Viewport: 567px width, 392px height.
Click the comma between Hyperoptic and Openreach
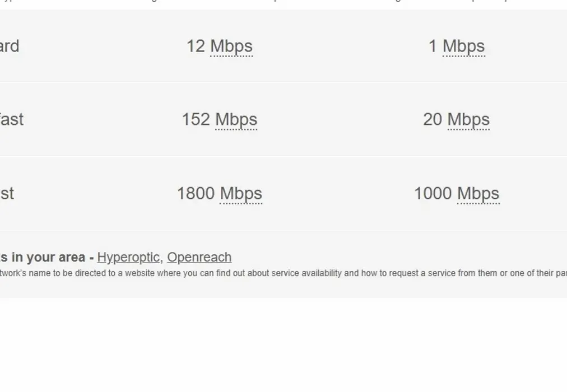pos(162,259)
